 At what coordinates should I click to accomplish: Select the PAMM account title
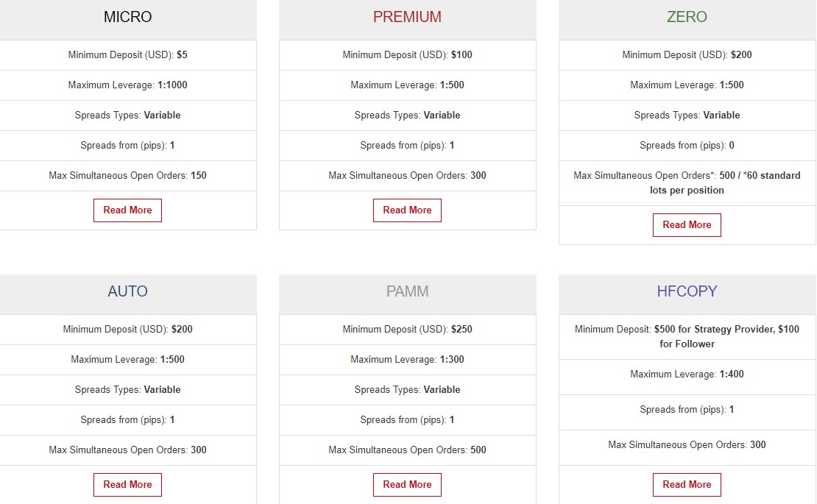click(x=407, y=291)
